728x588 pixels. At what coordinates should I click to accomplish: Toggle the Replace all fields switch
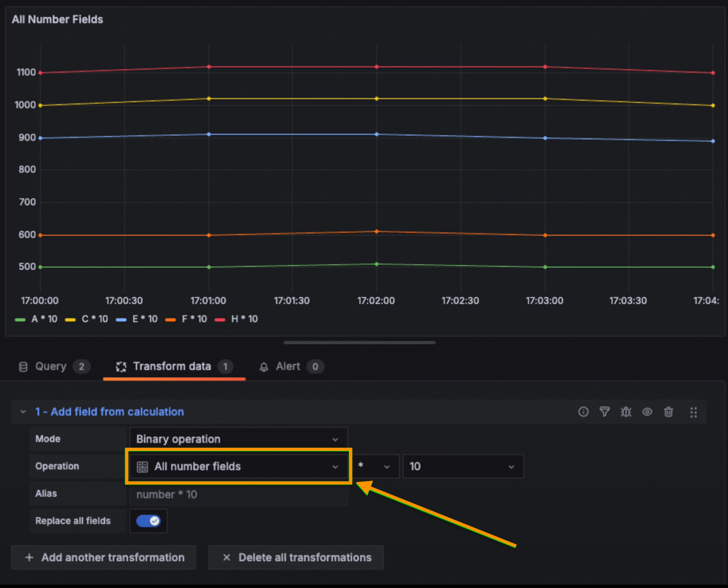pos(148,521)
